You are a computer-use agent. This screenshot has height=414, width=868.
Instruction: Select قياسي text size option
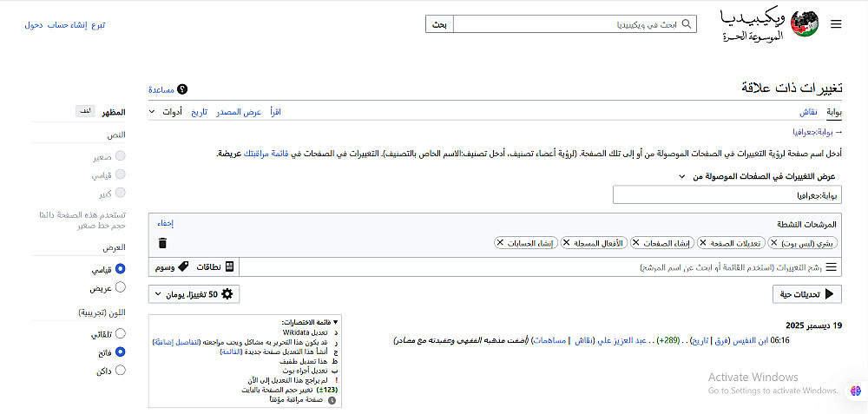(x=120, y=174)
